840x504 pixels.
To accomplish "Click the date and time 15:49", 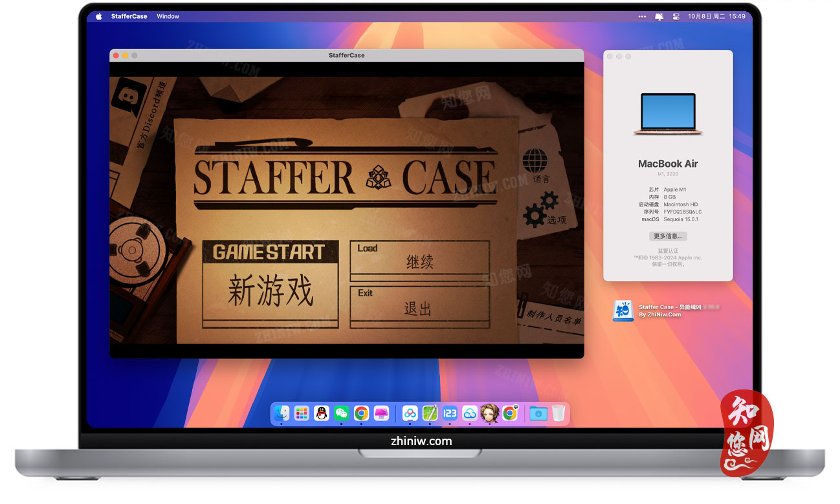I will (x=716, y=16).
